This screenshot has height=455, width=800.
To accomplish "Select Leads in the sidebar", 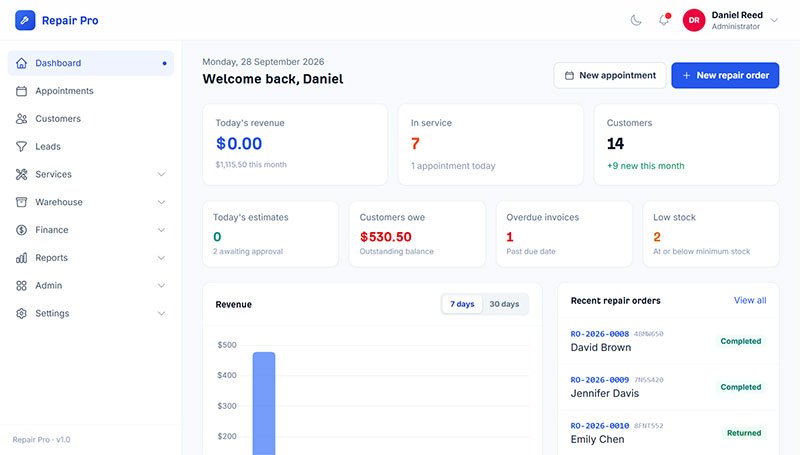I will click(x=91, y=146).
